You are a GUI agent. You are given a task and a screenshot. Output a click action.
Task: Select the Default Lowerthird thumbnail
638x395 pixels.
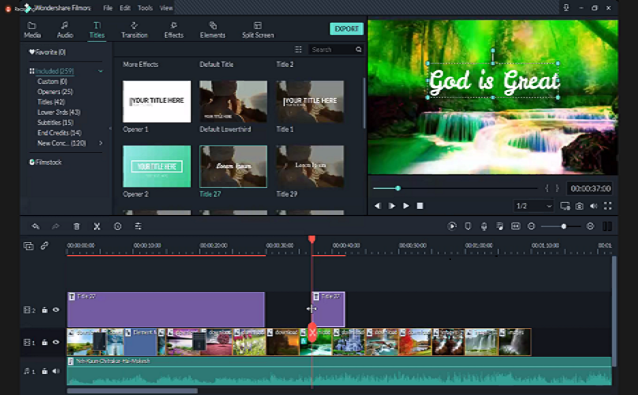tap(233, 101)
